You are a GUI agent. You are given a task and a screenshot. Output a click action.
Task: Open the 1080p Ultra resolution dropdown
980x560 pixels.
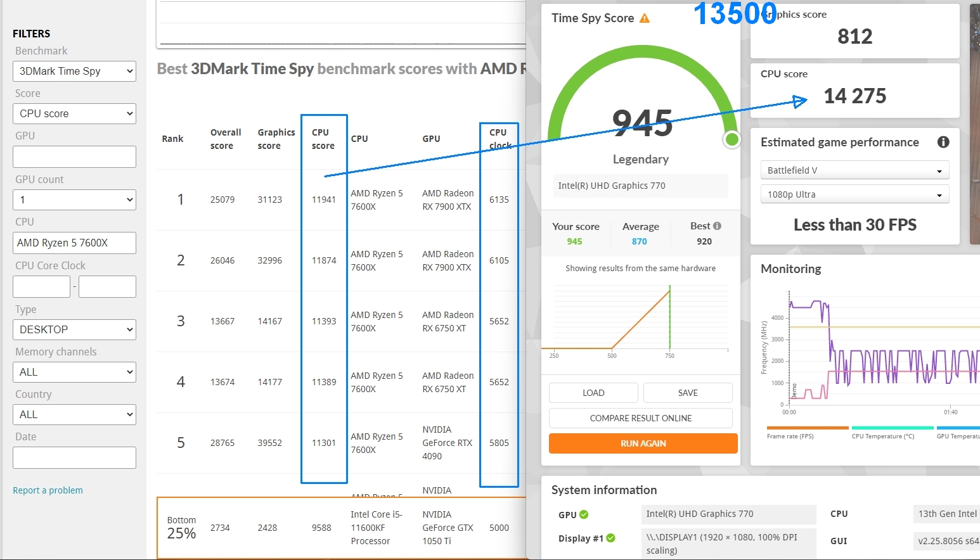pos(854,194)
